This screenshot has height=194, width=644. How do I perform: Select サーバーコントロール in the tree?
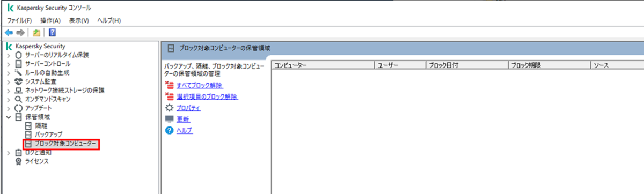48,64
